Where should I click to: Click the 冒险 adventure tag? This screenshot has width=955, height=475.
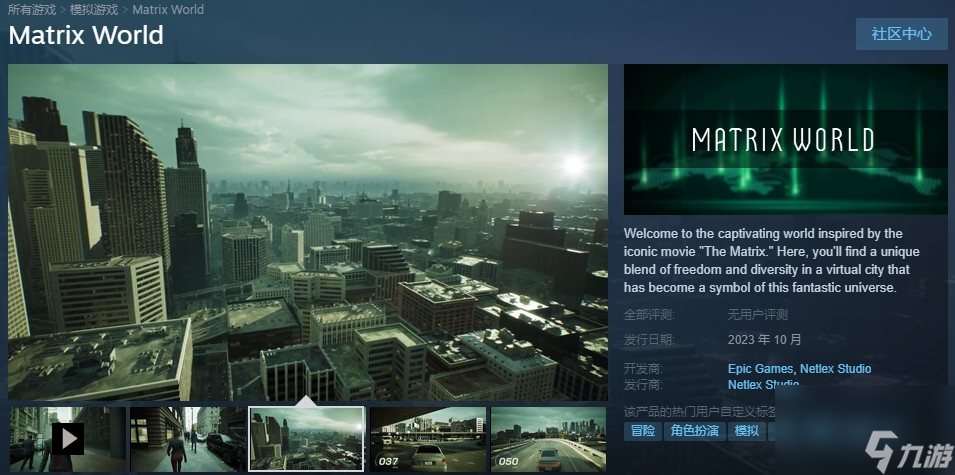click(x=643, y=431)
